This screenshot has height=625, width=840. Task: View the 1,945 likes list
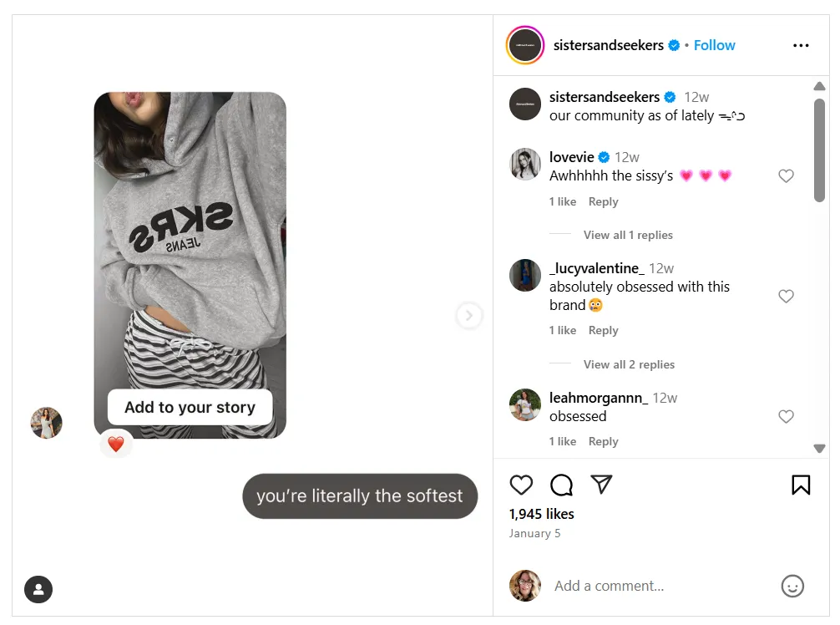coord(541,514)
